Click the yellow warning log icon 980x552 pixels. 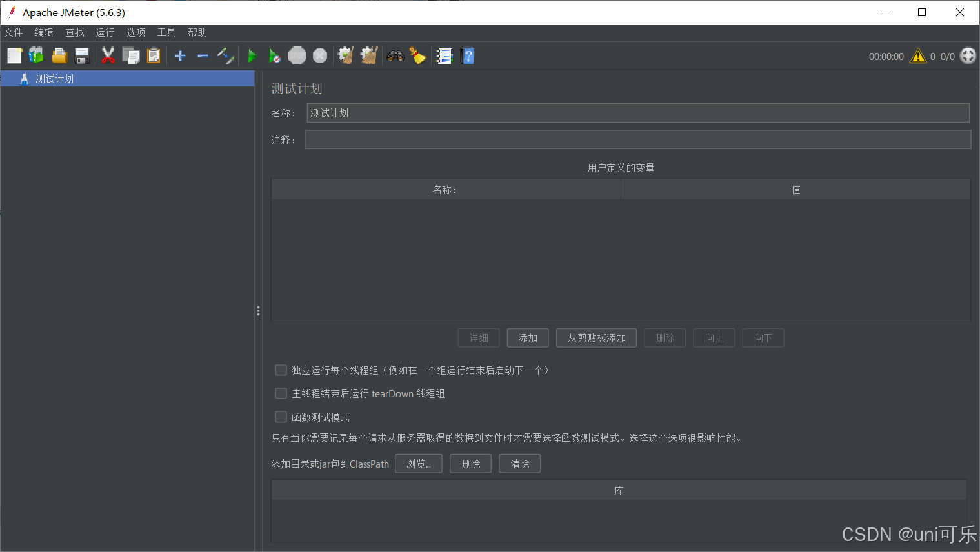coord(917,57)
